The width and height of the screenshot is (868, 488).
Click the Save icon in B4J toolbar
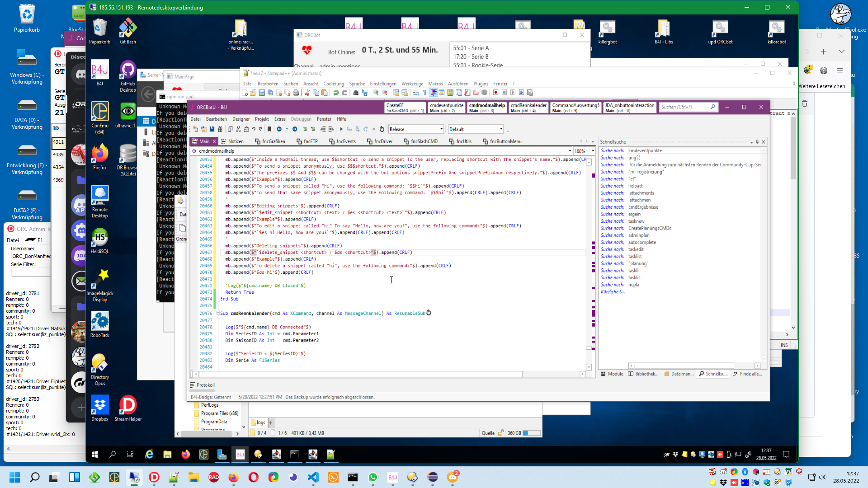pos(212,129)
